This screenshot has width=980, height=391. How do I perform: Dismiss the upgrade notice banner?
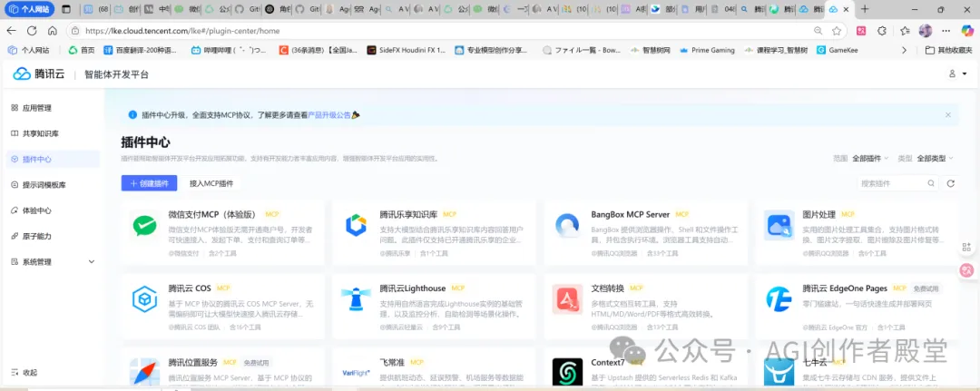point(948,115)
